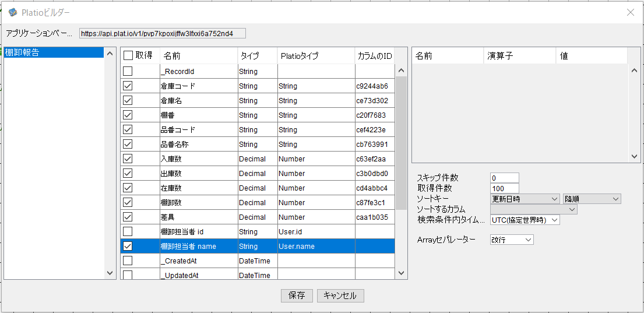Enable the 棚卸担当者 id checkbox

tap(128, 231)
